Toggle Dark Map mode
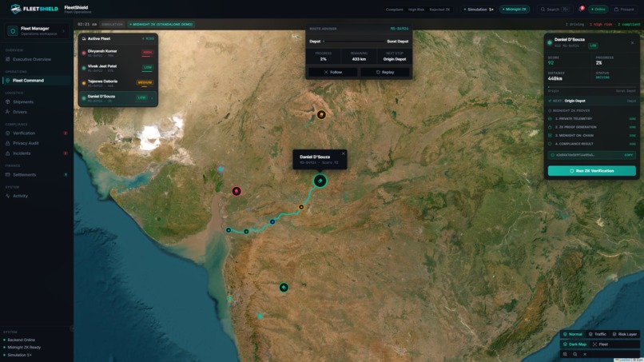Image resolution: width=644 pixels, height=362 pixels. [x=574, y=344]
